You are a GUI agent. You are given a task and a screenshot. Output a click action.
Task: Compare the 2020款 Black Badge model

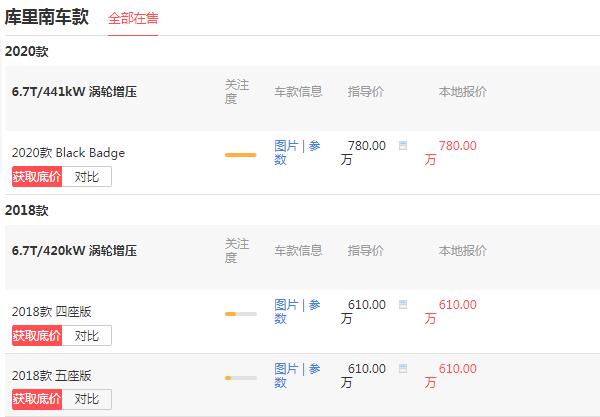tap(87, 177)
